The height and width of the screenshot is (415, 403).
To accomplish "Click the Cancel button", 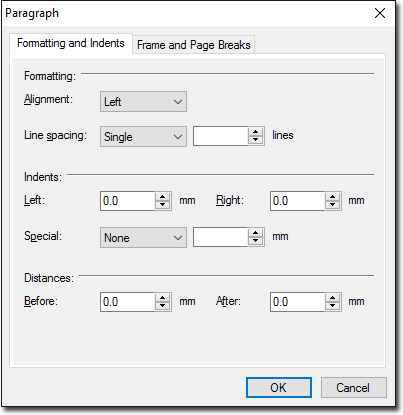I will click(x=353, y=387).
